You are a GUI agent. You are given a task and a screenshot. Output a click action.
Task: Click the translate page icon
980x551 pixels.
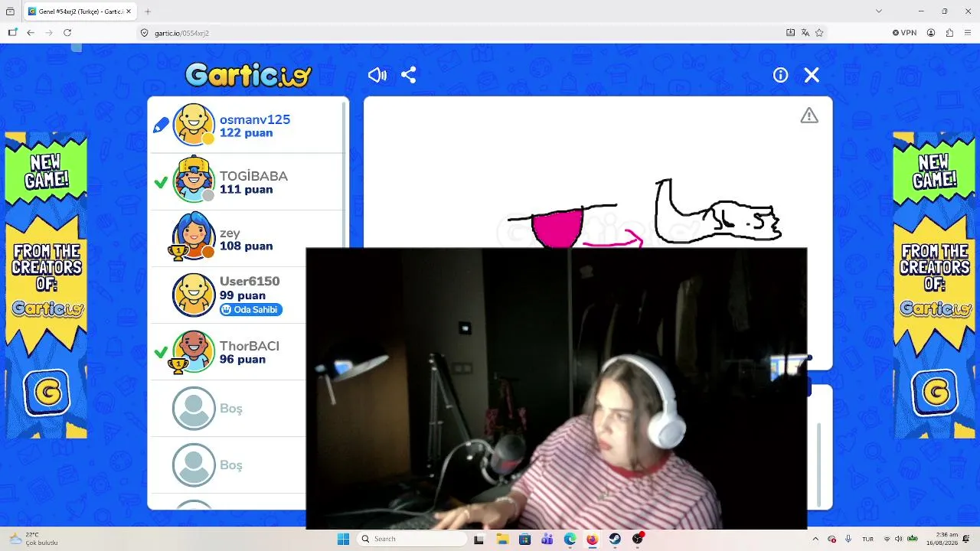pos(805,33)
